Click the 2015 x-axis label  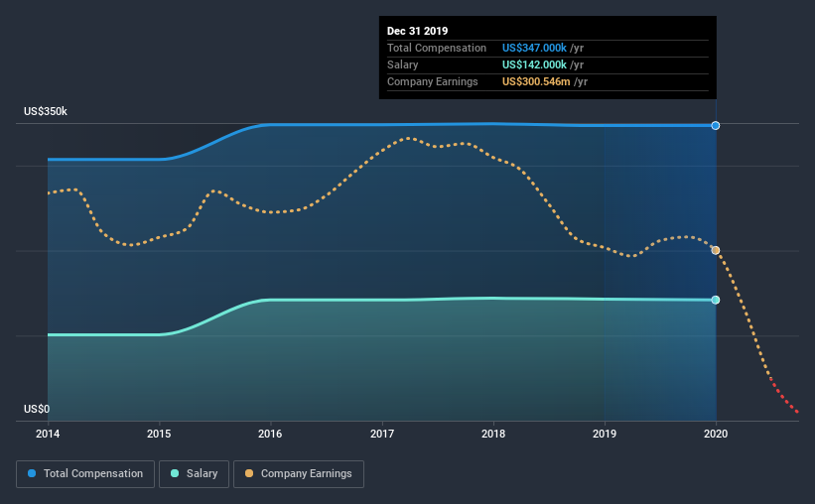coord(159,434)
